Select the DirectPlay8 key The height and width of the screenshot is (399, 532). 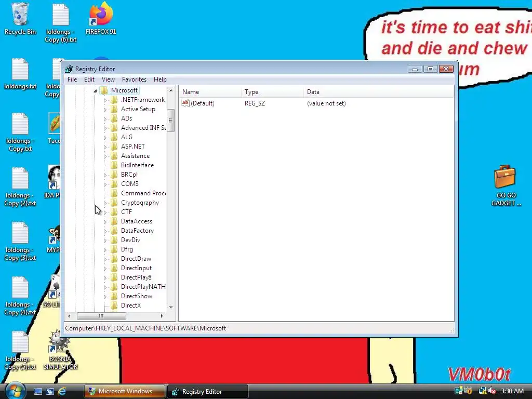[137, 277]
